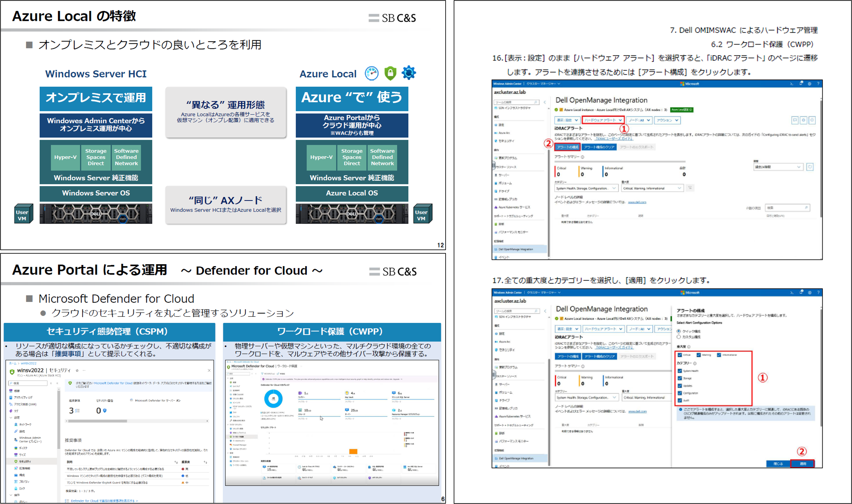Image resolution: width=852 pixels, height=504 pixels.
Task: Click アラートの構成 button in step 16 screenshot
Action: (568, 147)
